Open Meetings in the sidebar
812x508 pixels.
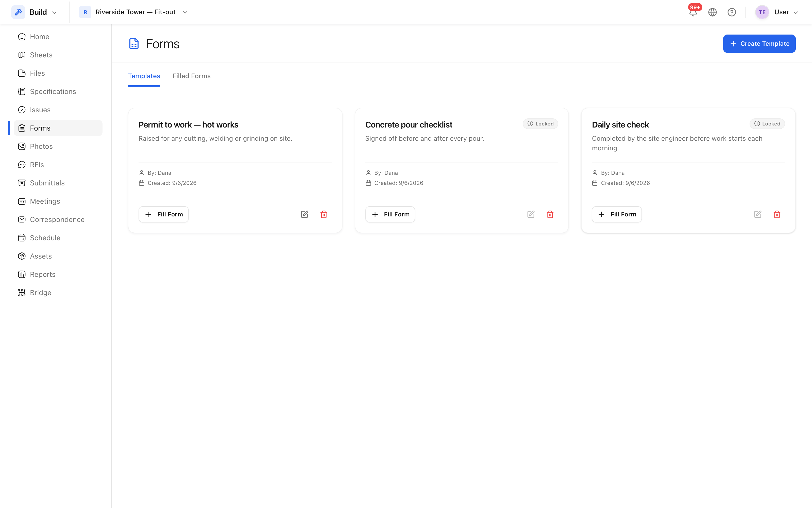tap(58, 201)
